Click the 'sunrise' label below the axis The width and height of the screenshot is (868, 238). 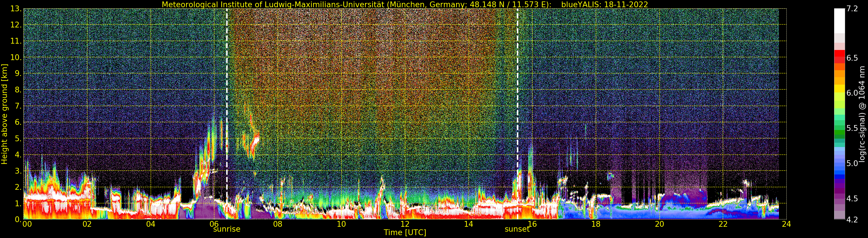226,229
